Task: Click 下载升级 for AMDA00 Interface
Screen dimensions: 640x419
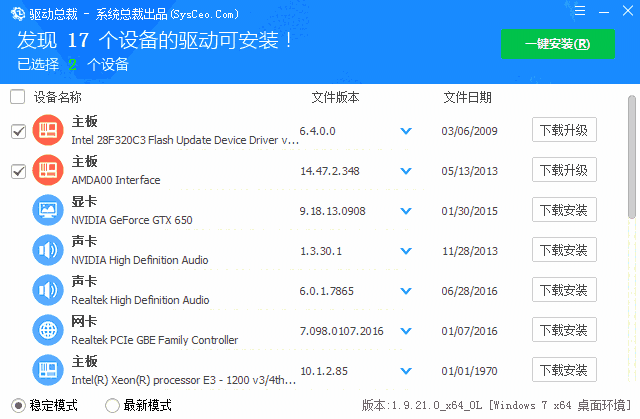Action: (x=564, y=170)
